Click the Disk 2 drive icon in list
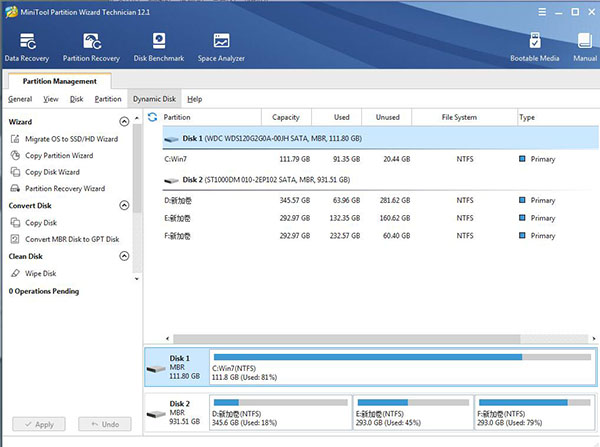The height and width of the screenshot is (447, 600). tap(171, 180)
